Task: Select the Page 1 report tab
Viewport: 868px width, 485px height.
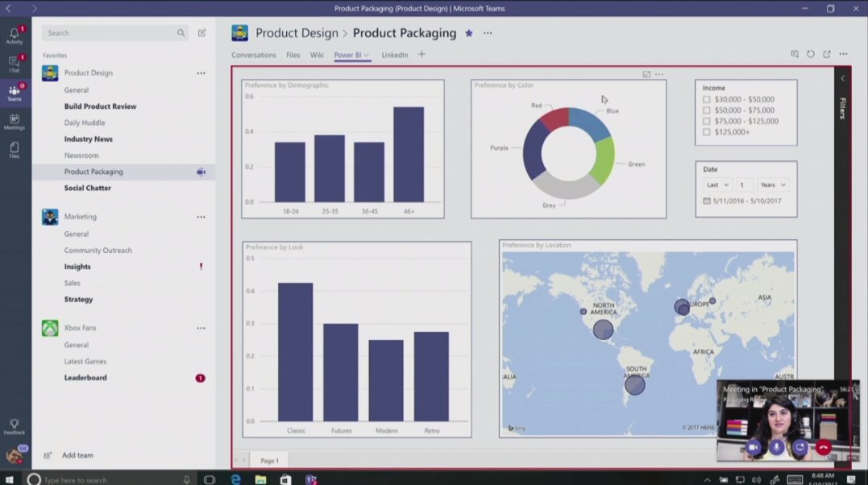Action: point(270,461)
